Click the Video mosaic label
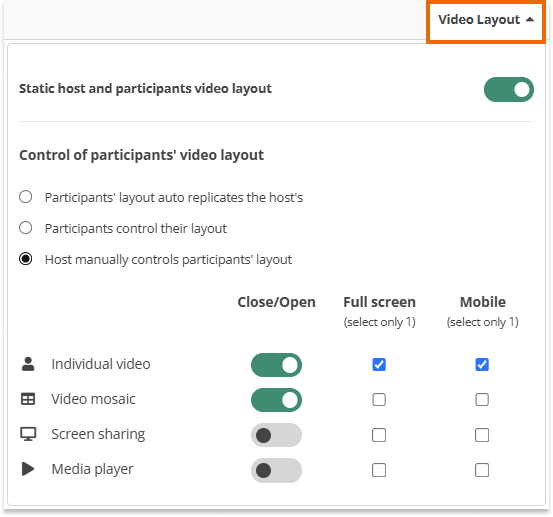This screenshot has height=517, width=553. point(93,399)
